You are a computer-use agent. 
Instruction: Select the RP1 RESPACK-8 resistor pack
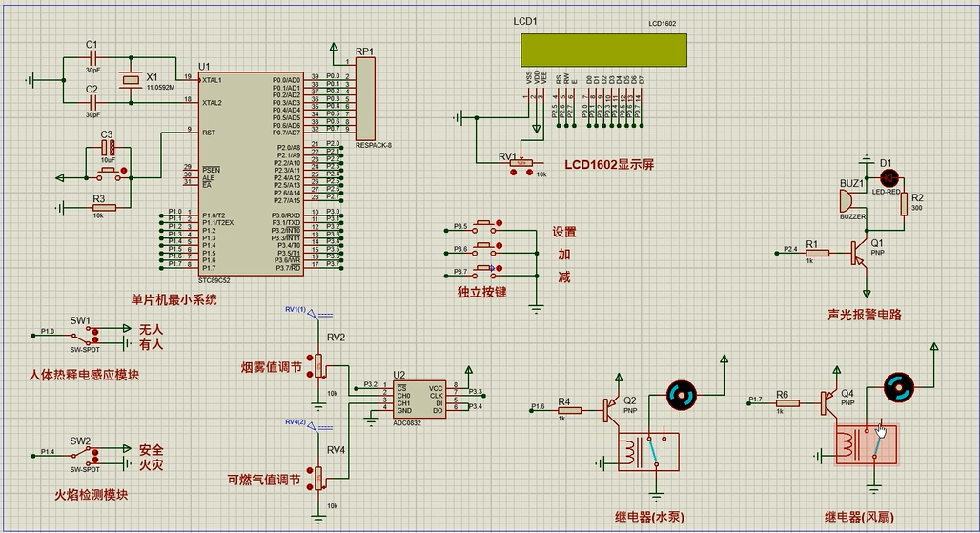click(365, 100)
